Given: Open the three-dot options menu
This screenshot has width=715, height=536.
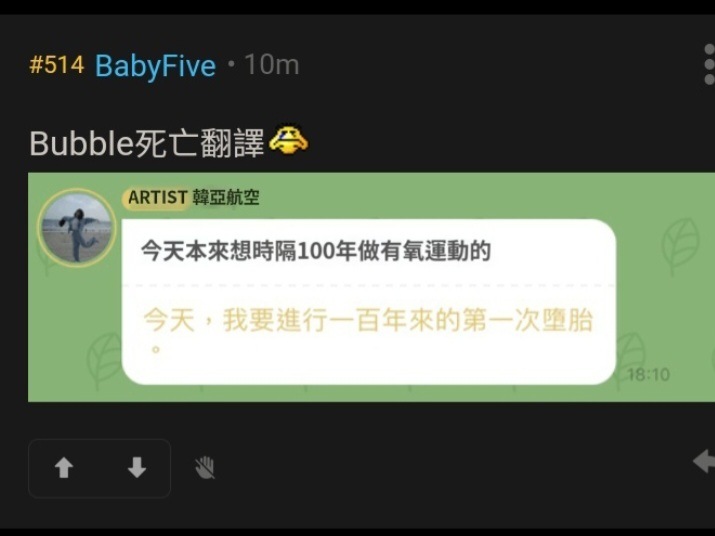Looking at the screenshot, I should click(x=709, y=64).
